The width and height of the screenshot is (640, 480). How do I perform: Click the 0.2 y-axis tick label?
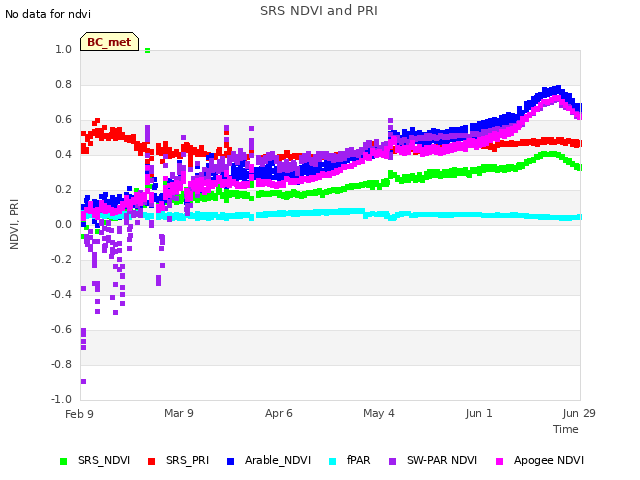pos(63,189)
